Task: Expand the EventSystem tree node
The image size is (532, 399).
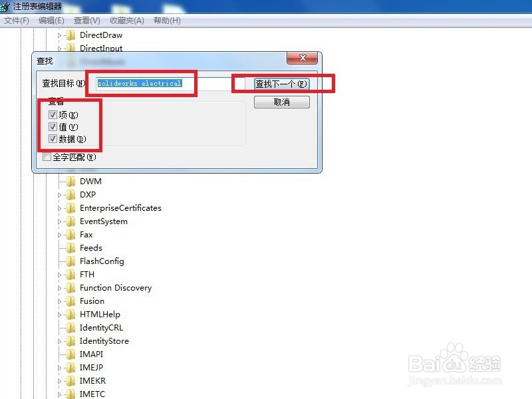Action: point(59,221)
